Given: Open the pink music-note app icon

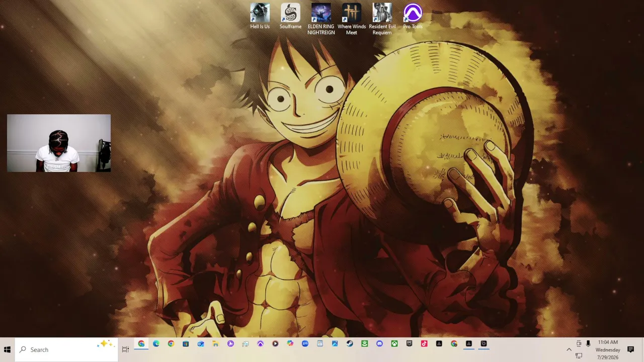Looking at the screenshot, I should [424, 344].
